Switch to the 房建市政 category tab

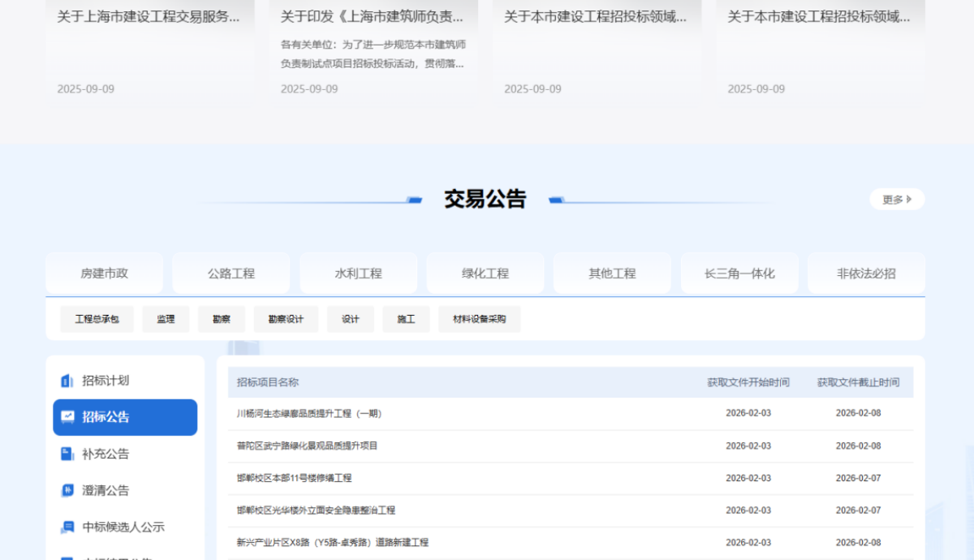tap(104, 274)
